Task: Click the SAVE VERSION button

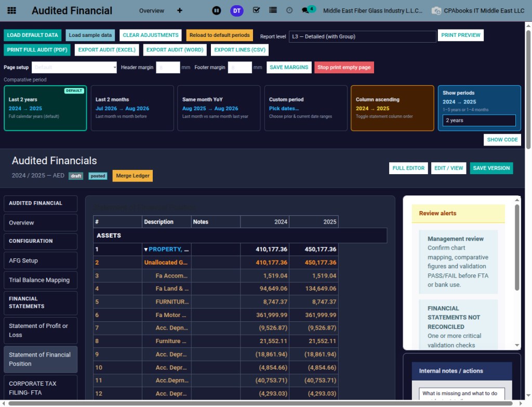Action: pos(491,168)
